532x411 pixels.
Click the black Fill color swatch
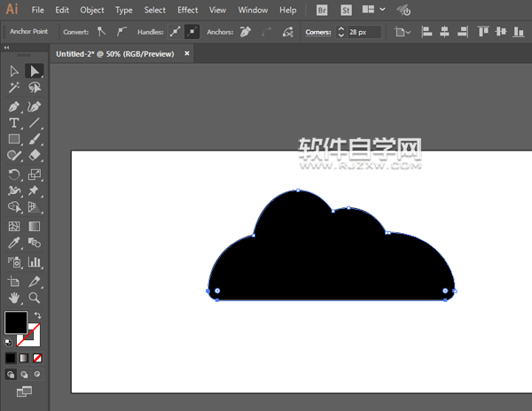point(15,322)
